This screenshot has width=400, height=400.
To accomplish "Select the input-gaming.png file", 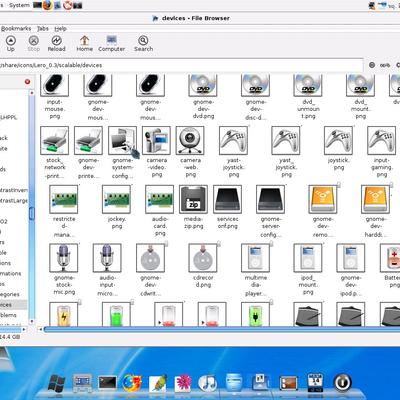I will click(x=381, y=140).
